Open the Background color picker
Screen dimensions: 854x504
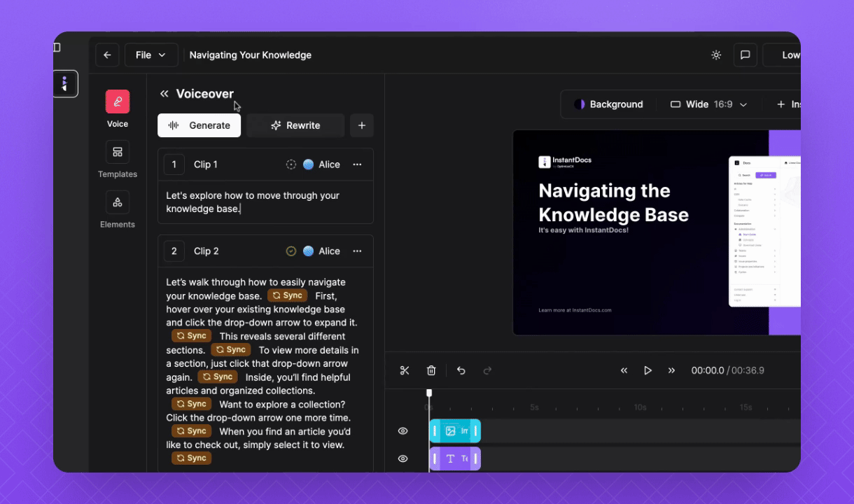click(x=608, y=104)
